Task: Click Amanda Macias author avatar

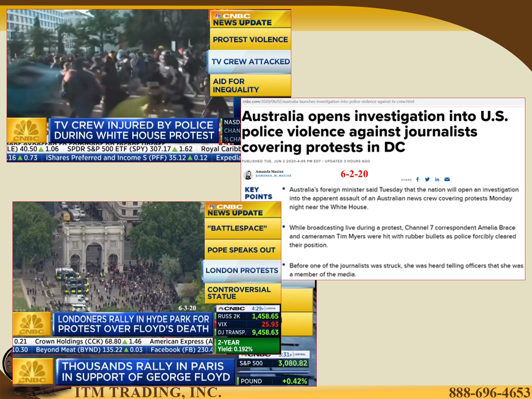Action: pos(248,175)
